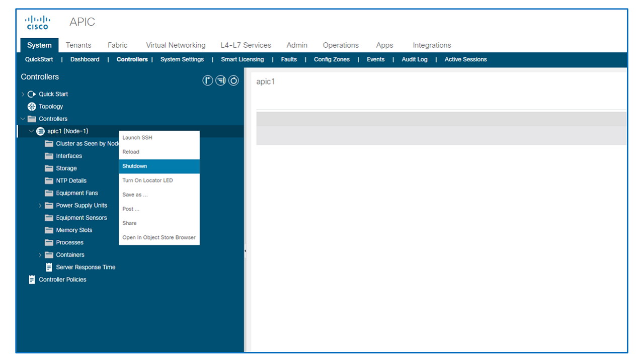
Task: Choose Shutdown from the context menu
Action: coord(159,166)
